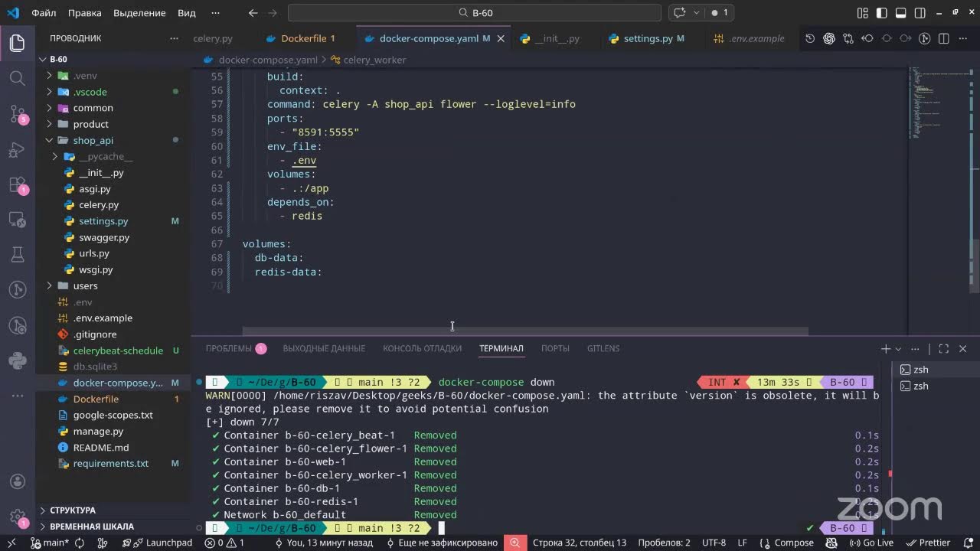The width and height of the screenshot is (980, 551).
Task: Expand the users folder
Action: coord(50,285)
